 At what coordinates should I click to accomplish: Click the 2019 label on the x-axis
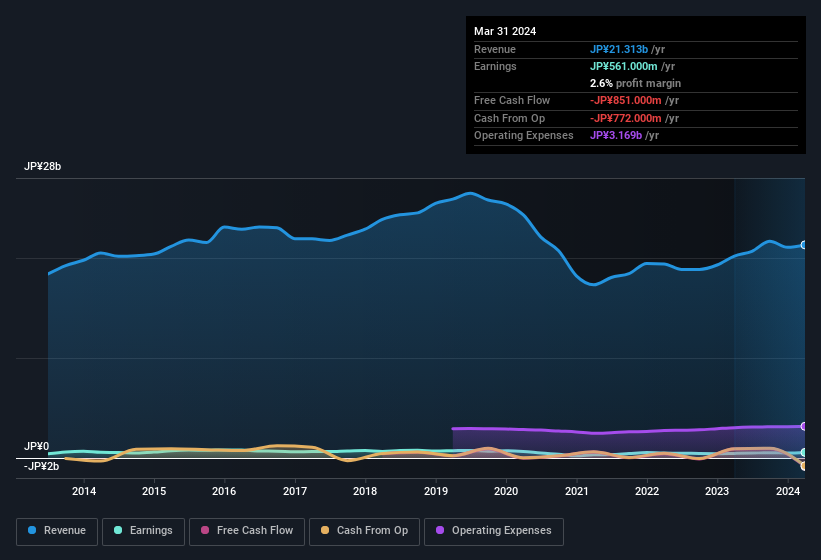point(436,491)
